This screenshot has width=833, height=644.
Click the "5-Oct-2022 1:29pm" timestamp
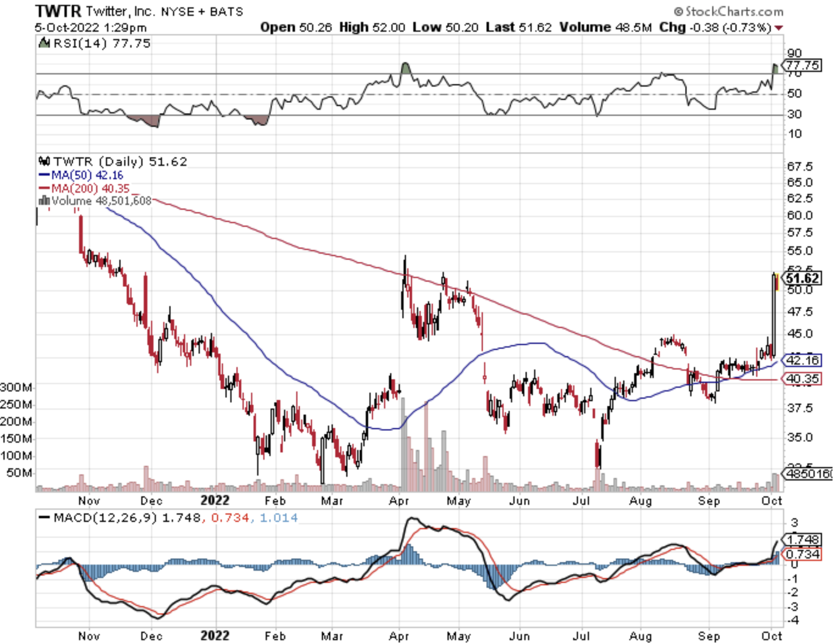pyautogui.click(x=91, y=27)
